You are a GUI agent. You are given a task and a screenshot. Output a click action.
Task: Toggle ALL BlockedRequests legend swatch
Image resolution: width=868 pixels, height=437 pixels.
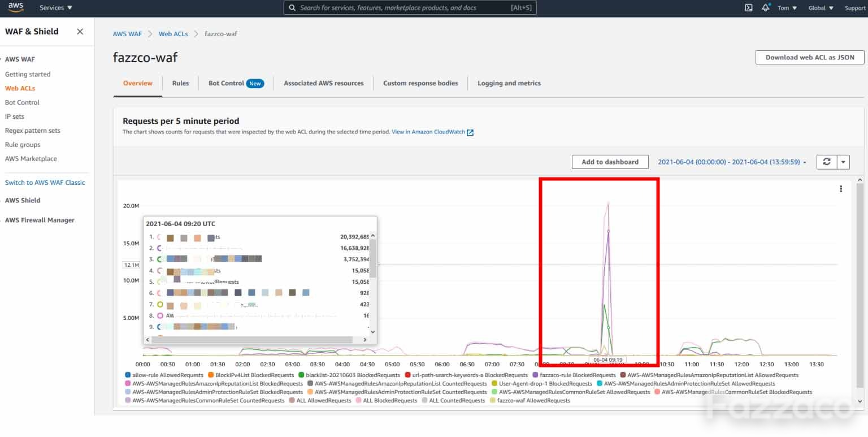[359, 400]
